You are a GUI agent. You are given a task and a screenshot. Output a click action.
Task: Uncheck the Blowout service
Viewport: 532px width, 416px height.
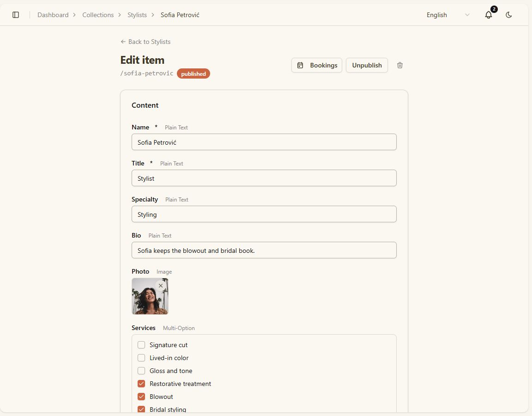pos(141,397)
